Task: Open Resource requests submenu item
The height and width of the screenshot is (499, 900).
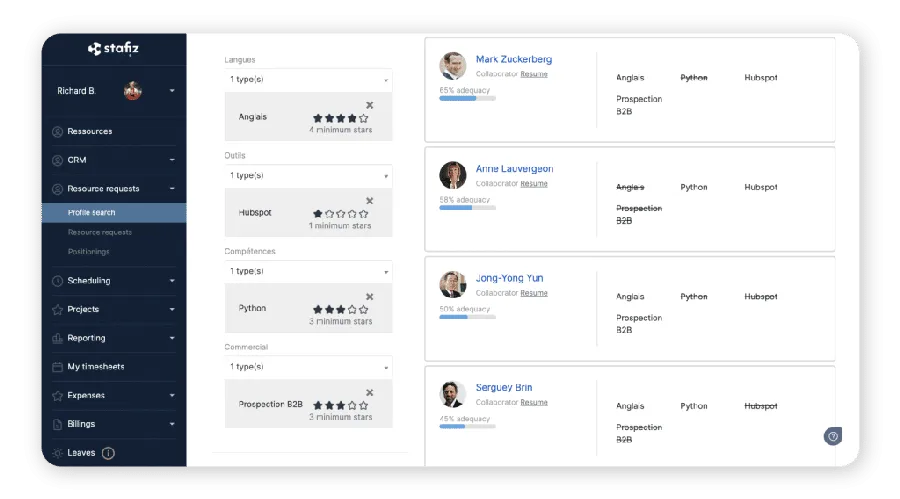Action: point(99,232)
